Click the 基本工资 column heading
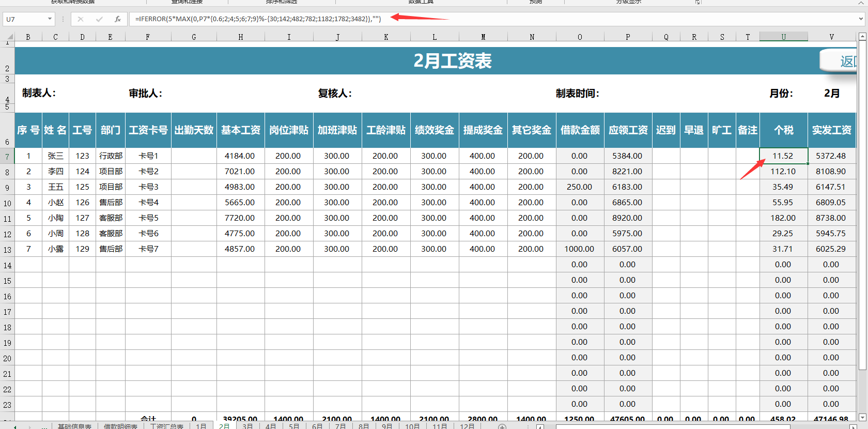Image resolution: width=868 pixels, height=429 pixels. 241,130
